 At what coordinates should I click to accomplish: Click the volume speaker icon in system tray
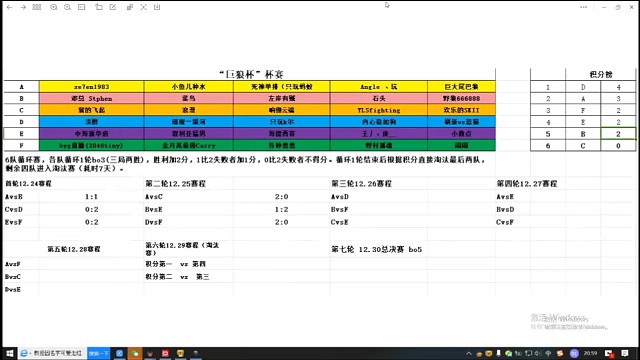click(x=538, y=353)
